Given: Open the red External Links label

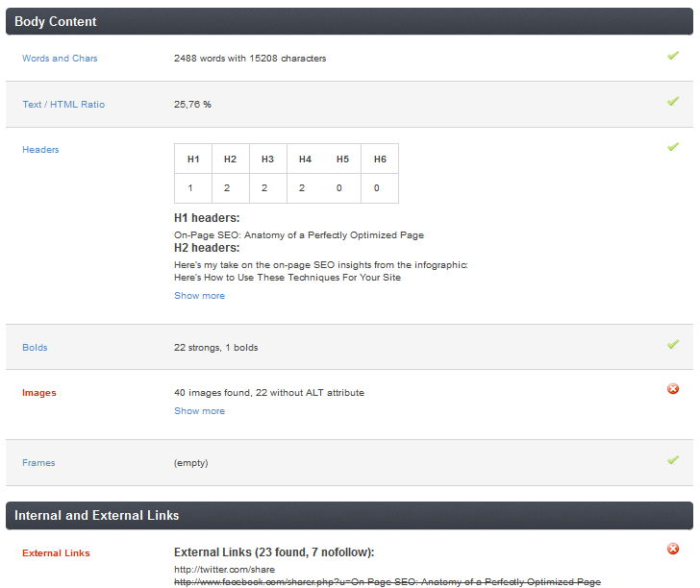Looking at the screenshot, I should click(x=56, y=553).
